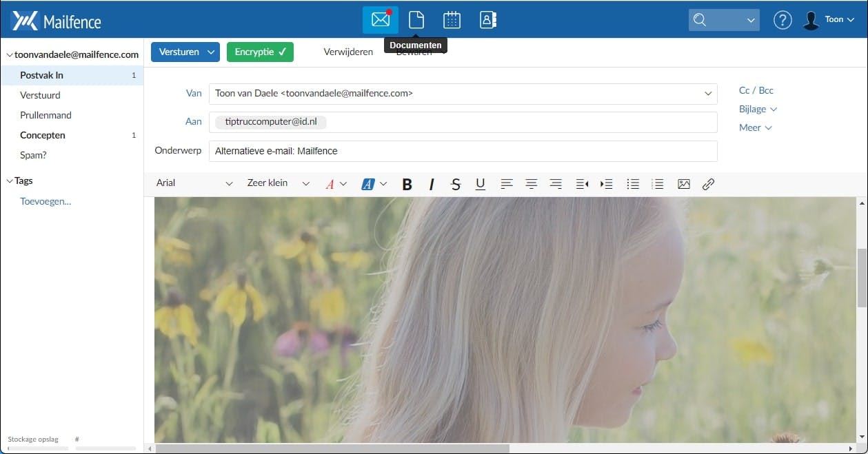This screenshot has height=454, width=868.
Task: Align text left
Action: click(x=507, y=184)
